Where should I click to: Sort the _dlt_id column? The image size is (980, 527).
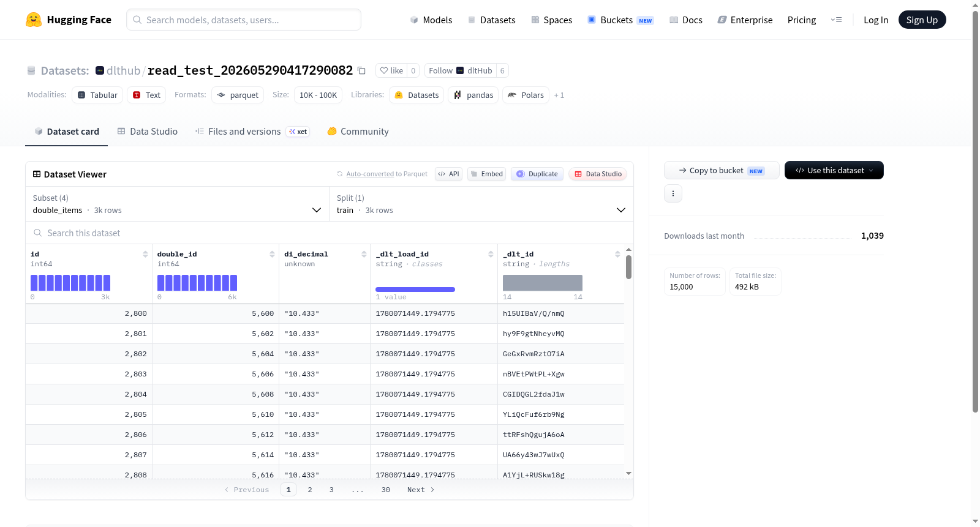(x=617, y=254)
